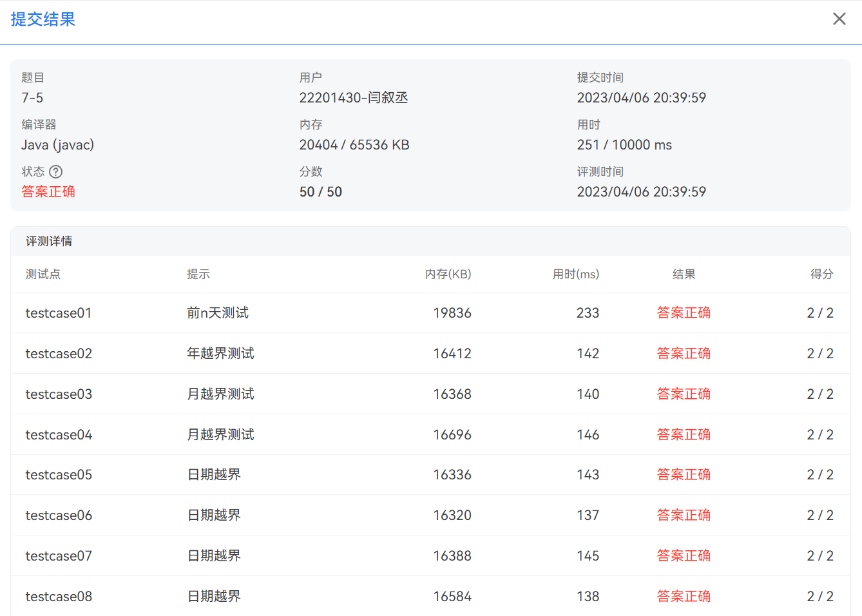Click the user name 22201430-闫叙丞

click(354, 98)
